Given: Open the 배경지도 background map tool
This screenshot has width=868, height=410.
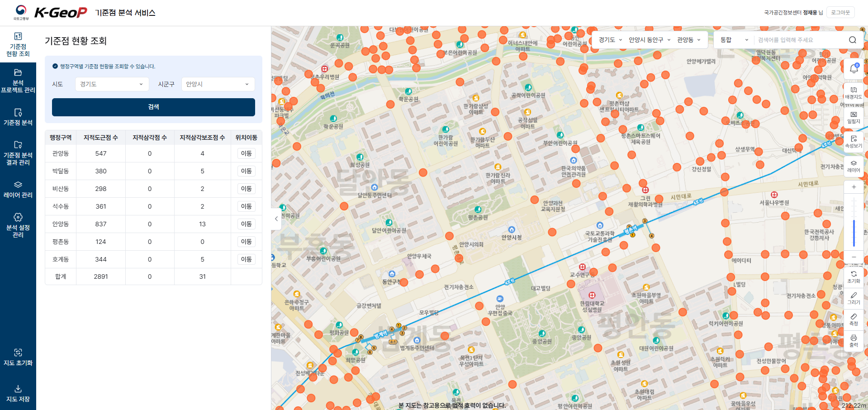Looking at the screenshot, I should pos(854,93).
